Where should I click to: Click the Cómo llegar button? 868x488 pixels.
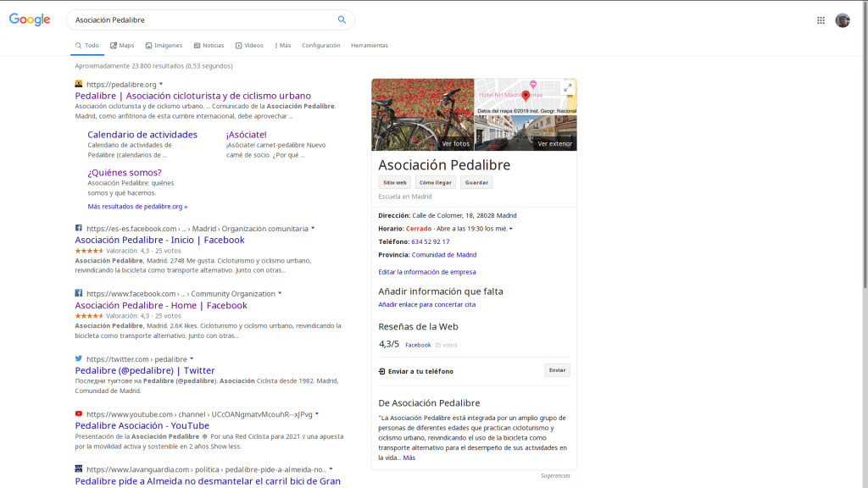pyautogui.click(x=436, y=182)
